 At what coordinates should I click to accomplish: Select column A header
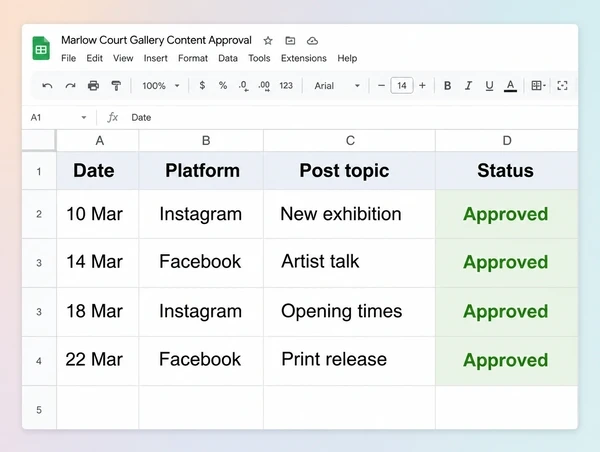click(98, 140)
